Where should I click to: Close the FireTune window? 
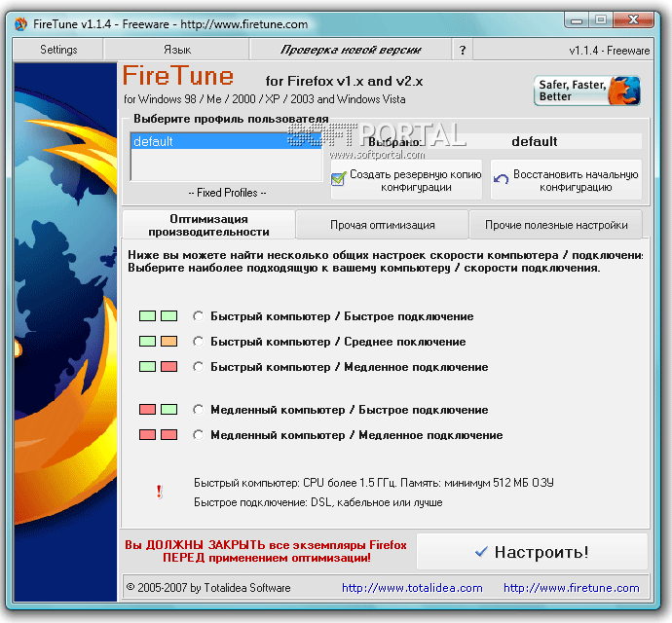[633, 19]
